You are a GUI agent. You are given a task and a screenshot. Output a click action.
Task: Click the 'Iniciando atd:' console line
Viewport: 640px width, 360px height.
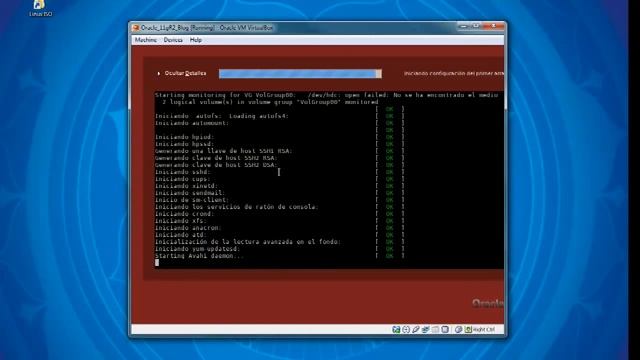click(x=181, y=235)
